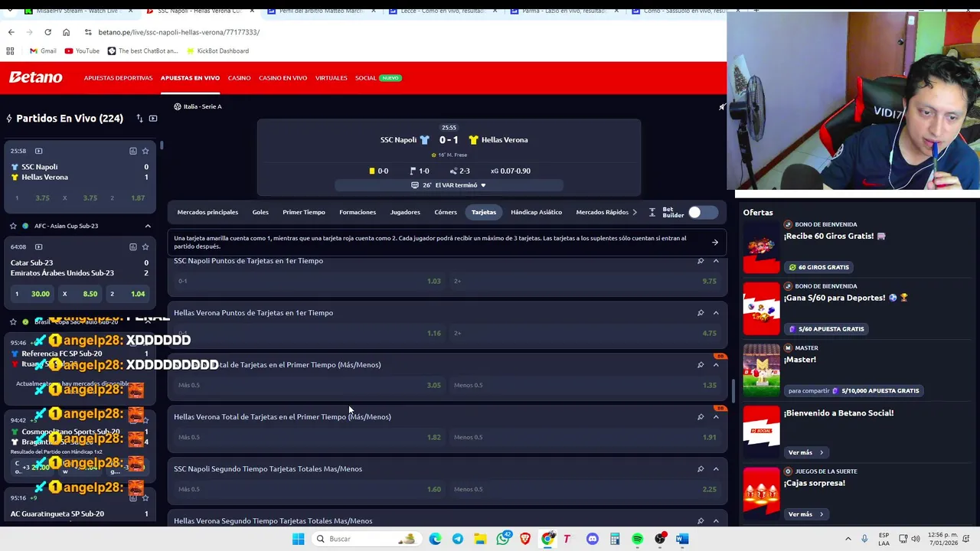Open Spotify from the taskbar
This screenshot has width=980, height=551.
tap(637, 539)
